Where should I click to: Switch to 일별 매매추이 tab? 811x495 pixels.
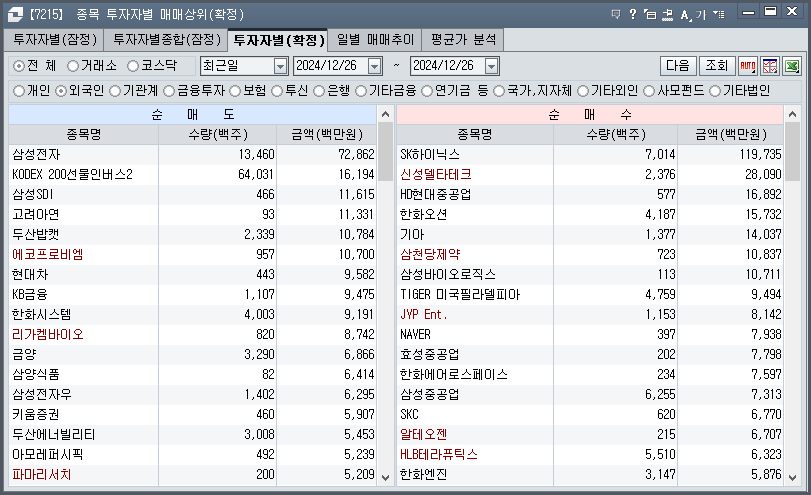pyautogui.click(x=375, y=40)
